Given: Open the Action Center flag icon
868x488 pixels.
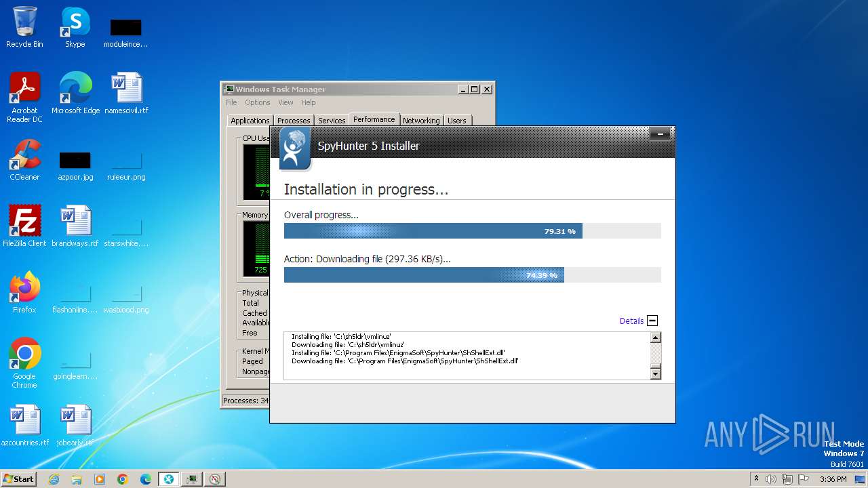Looking at the screenshot, I should [x=804, y=479].
